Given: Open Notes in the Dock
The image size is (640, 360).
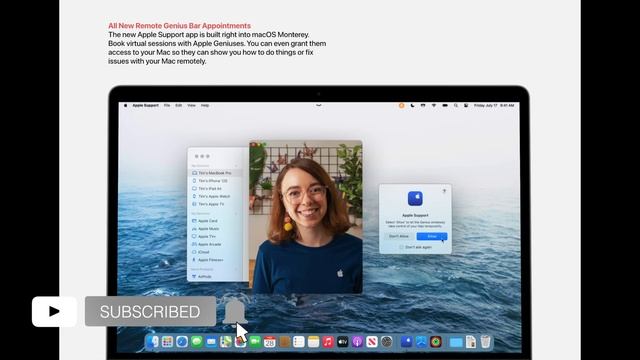Looking at the screenshot, I should (x=313, y=342).
